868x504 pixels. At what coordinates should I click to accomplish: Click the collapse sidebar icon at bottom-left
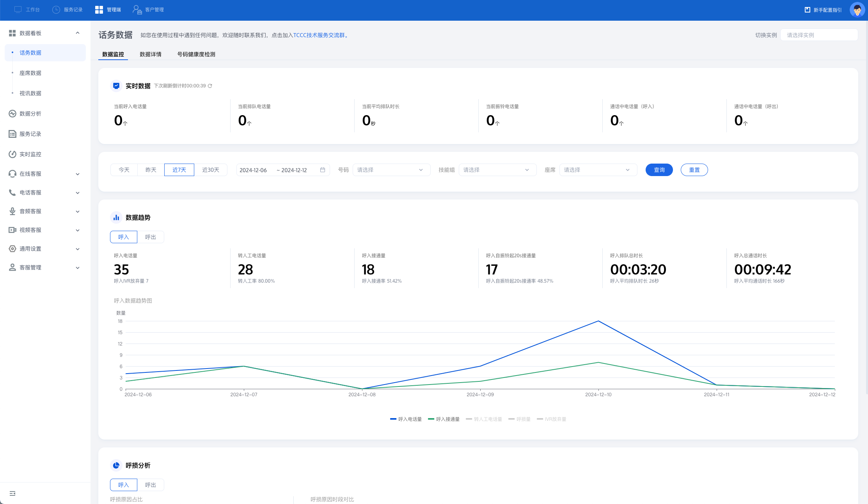[12, 493]
